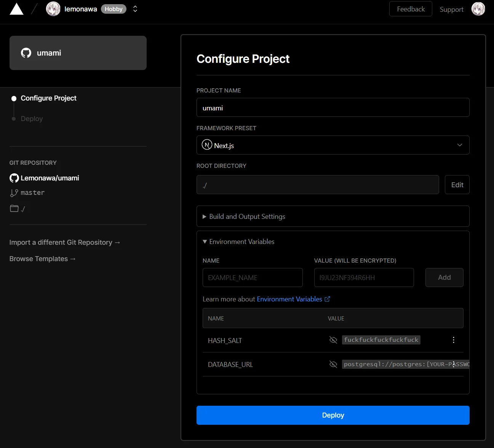494x448 pixels.
Task: Click the umami repository card
Action: click(78, 53)
